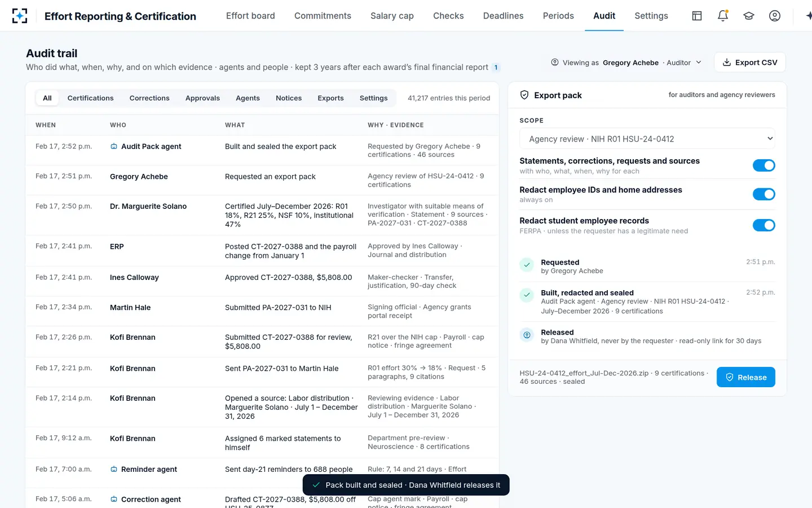
Task: Click the 'Ines Calloway' name cell
Action: tap(134, 278)
